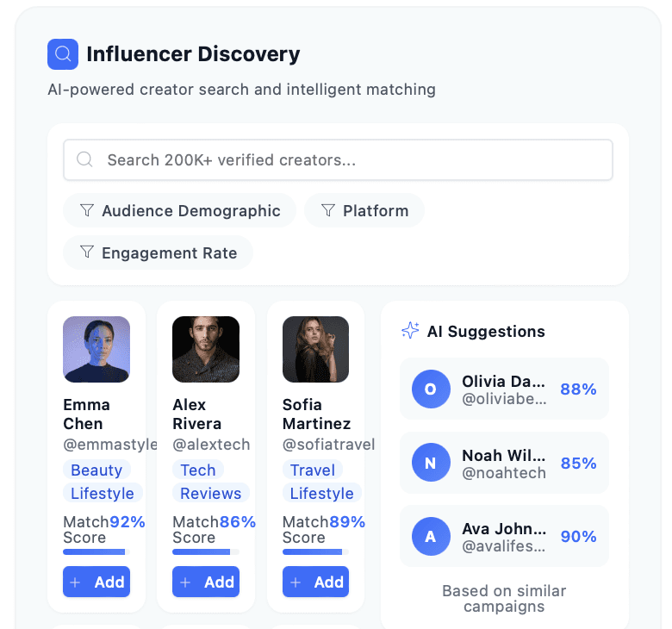The width and height of the screenshot is (672, 629).
Task: Click the blue Influencer Discovery search logo icon
Action: pos(63,54)
